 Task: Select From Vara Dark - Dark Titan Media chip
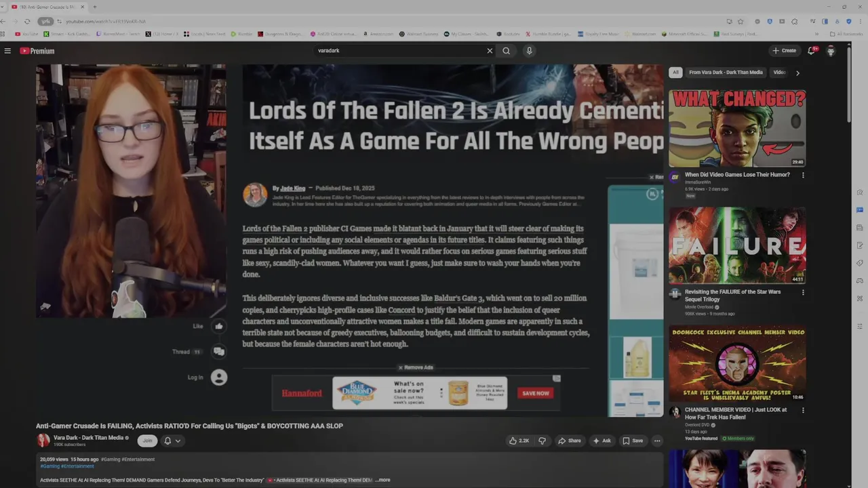[x=726, y=73]
